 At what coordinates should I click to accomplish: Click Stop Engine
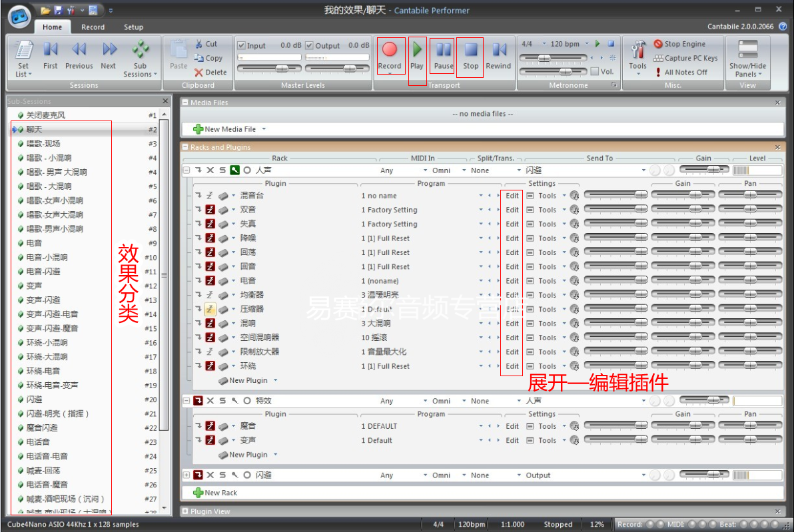pos(679,44)
